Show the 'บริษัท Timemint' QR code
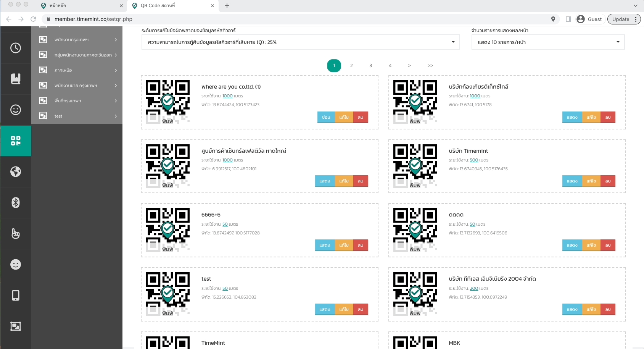Viewport: 644px width, 349px height. tap(572, 181)
